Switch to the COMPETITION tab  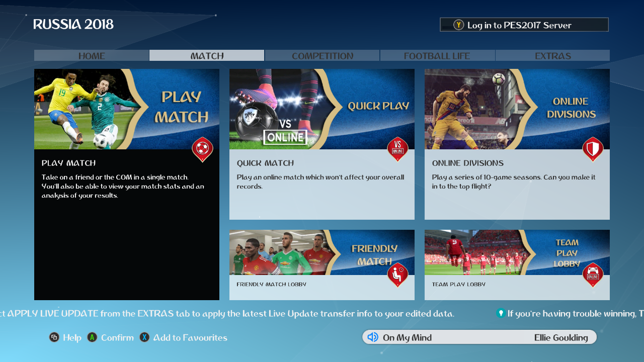(x=322, y=55)
